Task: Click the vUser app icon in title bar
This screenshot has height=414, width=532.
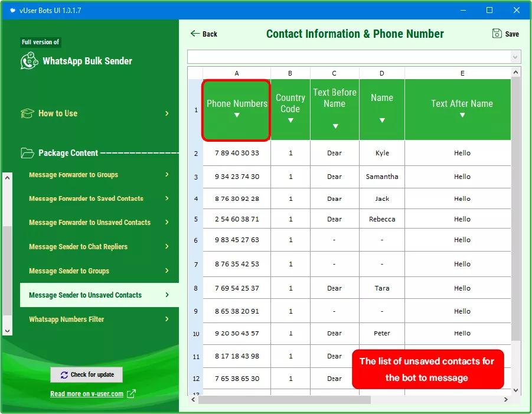Action: coord(12,11)
